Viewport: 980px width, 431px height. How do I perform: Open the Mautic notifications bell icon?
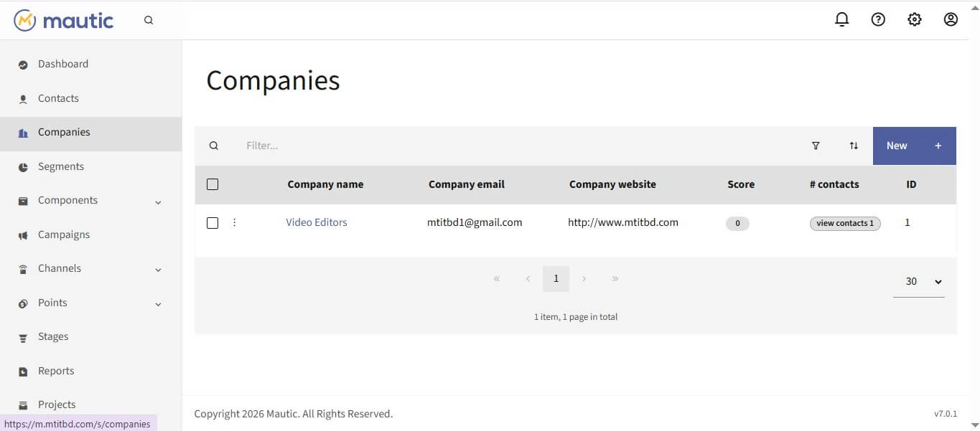click(841, 19)
